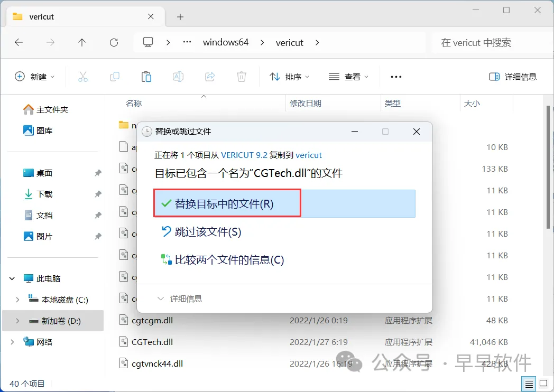
Task: Select 网络 in the sidebar
Action: (x=38, y=342)
